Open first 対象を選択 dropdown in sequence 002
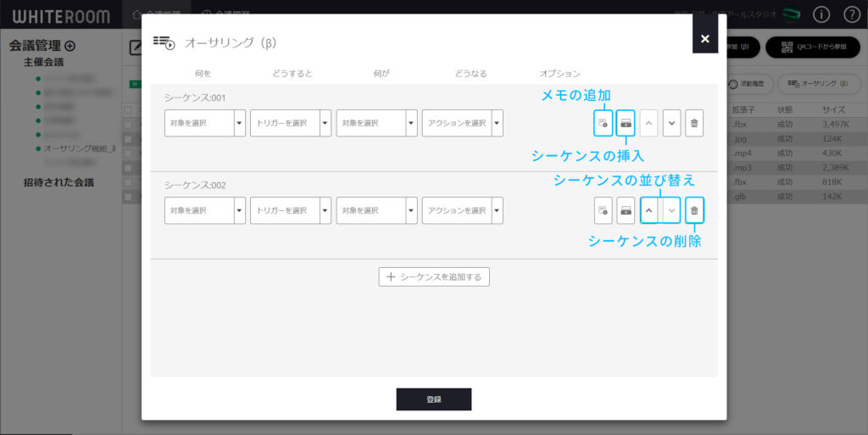This screenshot has height=435, width=868. click(205, 210)
